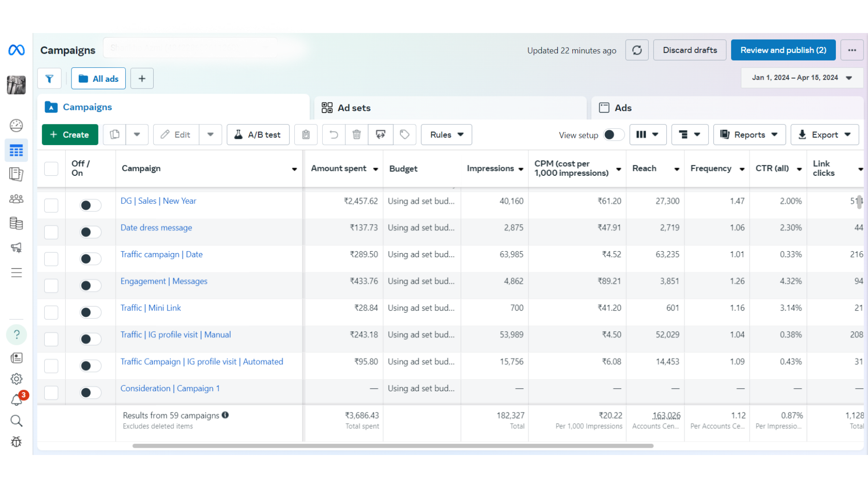Click the duplicate campaign icon
This screenshot has height=488, width=868.
click(115, 135)
